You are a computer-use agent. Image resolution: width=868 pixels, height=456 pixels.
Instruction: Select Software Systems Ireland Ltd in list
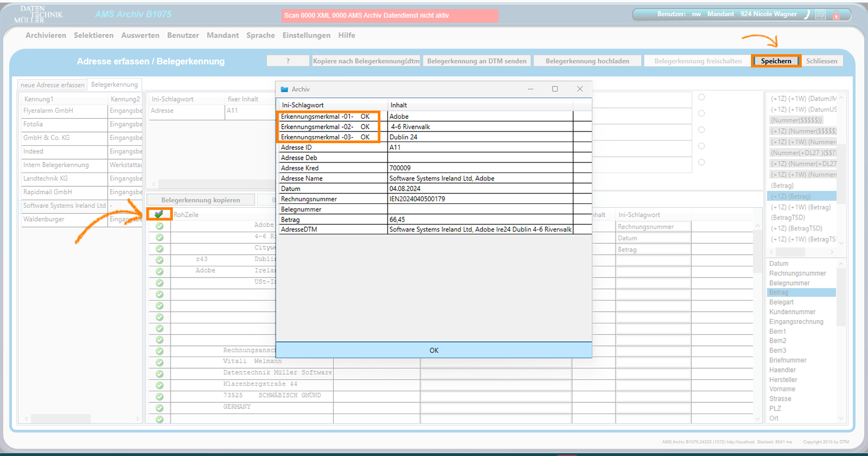coord(64,206)
